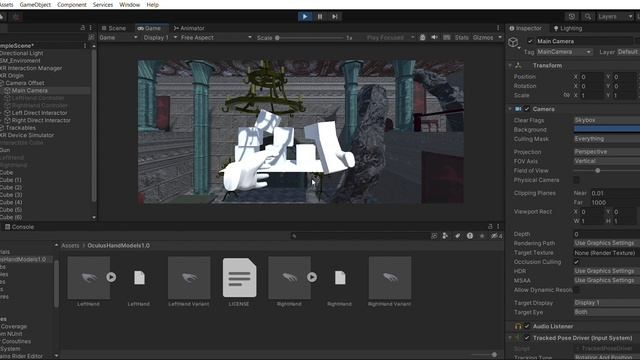The width and height of the screenshot is (640, 360).
Task: Open the Services menu
Action: coord(103,5)
